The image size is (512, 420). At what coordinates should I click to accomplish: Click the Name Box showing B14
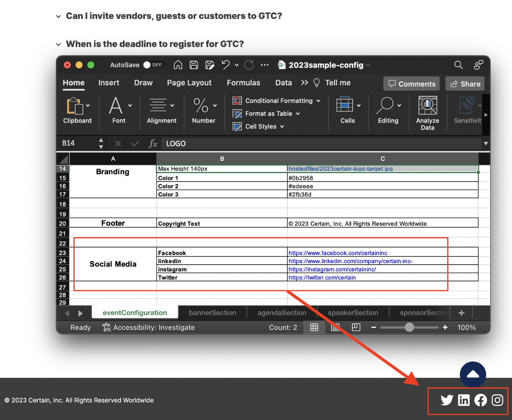point(78,143)
